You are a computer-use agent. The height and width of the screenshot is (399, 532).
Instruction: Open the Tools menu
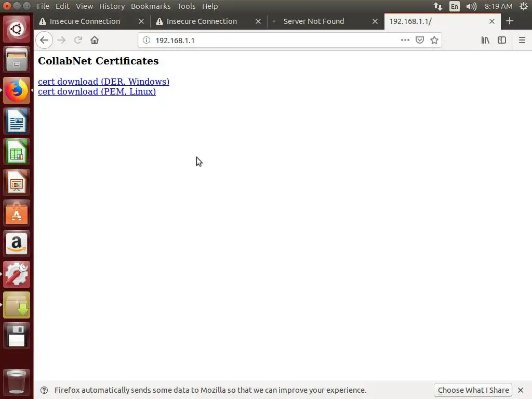(186, 6)
